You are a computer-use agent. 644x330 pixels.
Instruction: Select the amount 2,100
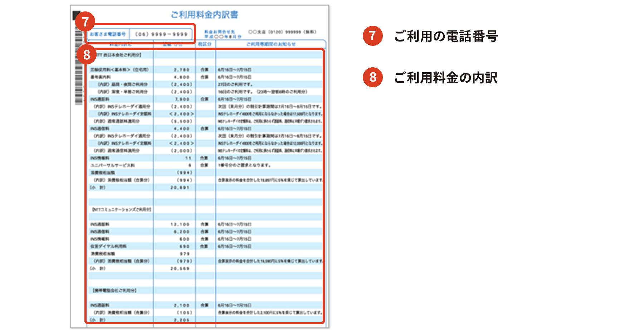[182, 305]
